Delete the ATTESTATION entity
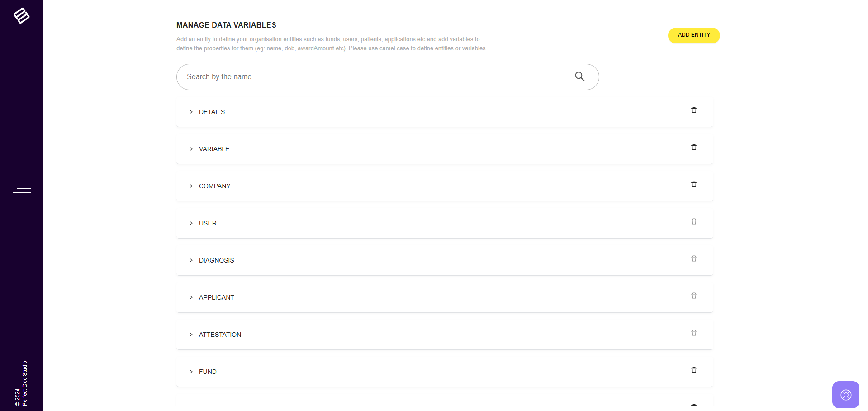The height and width of the screenshot is (411, 868). pyautogui.click(x=693, y=333)
